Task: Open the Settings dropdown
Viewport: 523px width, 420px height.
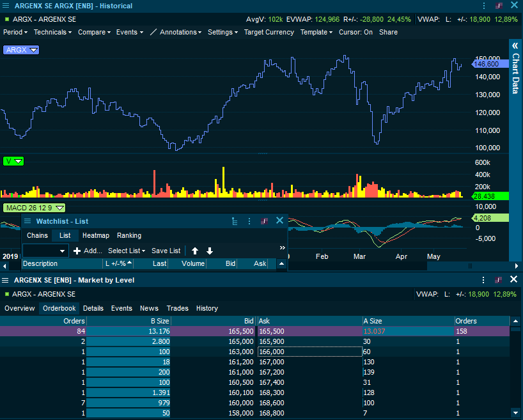Action: click(x=222, y=32)
